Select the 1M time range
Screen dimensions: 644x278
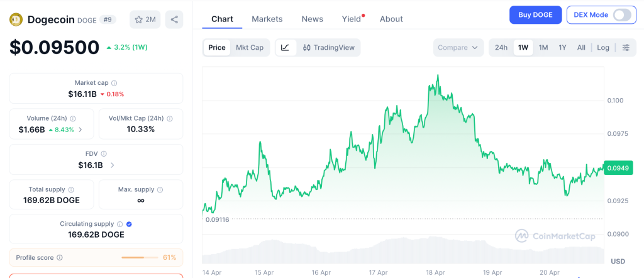pyautogui.click(x=543, y=48)
